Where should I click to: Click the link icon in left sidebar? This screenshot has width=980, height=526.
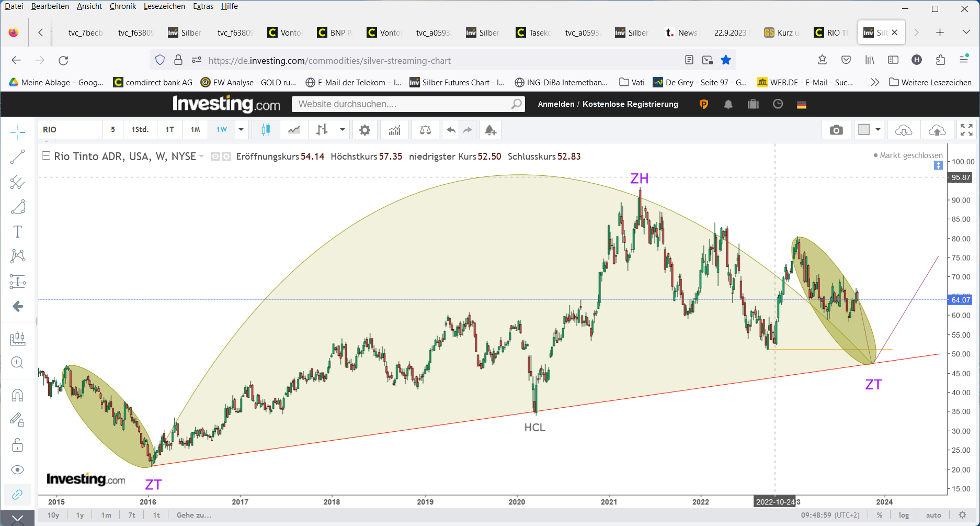pyautogui.click(x=17, y=495)
